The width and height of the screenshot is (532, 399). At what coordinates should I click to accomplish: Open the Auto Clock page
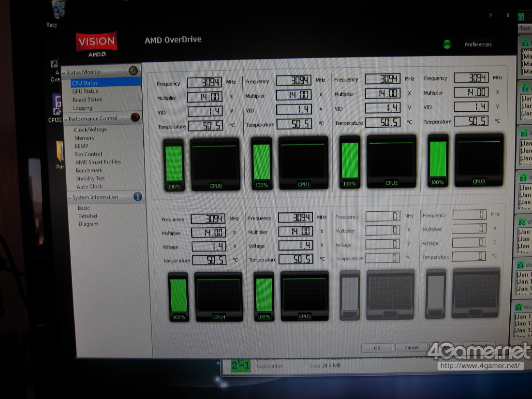(x=89, y=187)
